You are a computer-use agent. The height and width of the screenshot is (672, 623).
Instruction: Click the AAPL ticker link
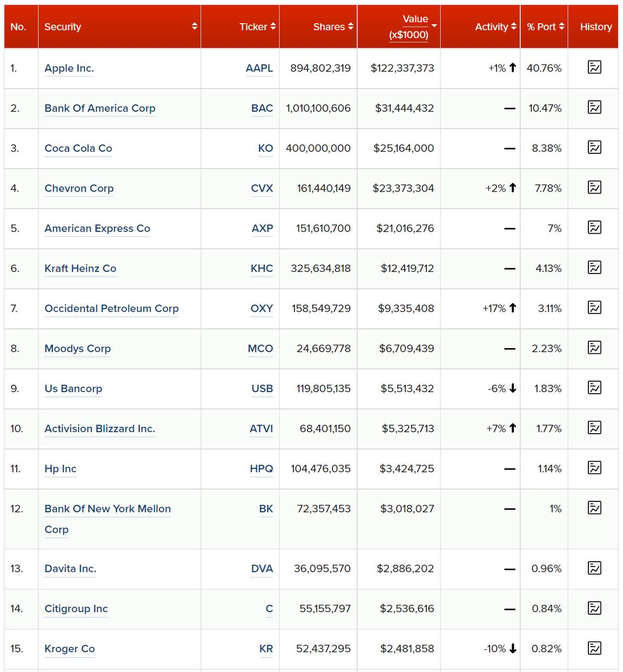(259, 68)
